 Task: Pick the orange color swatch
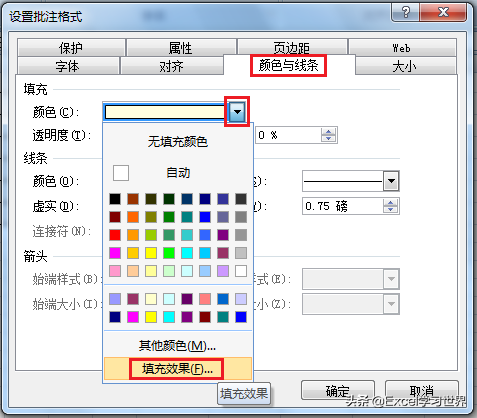point(133,217)
